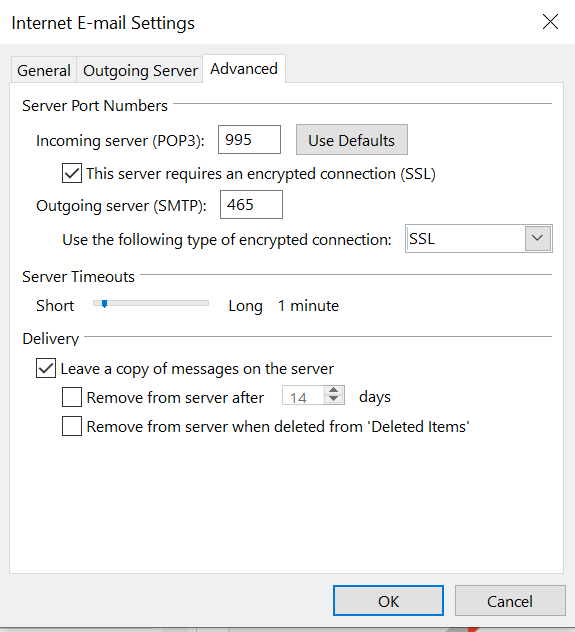575x632 pixels.
Task: Click the Incoming server POP3 port field
Action: (249, 139)
